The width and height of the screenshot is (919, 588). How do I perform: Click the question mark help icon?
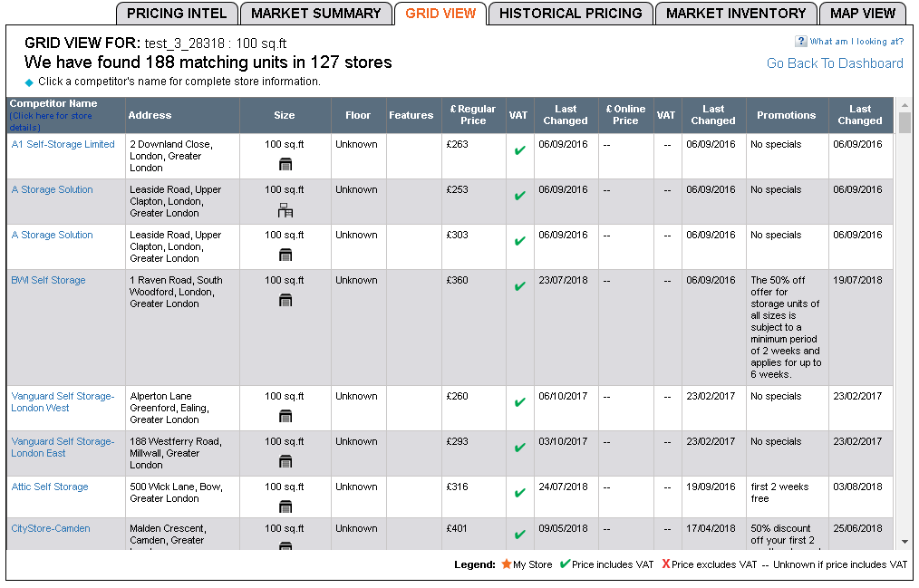(x=800, y=41)
